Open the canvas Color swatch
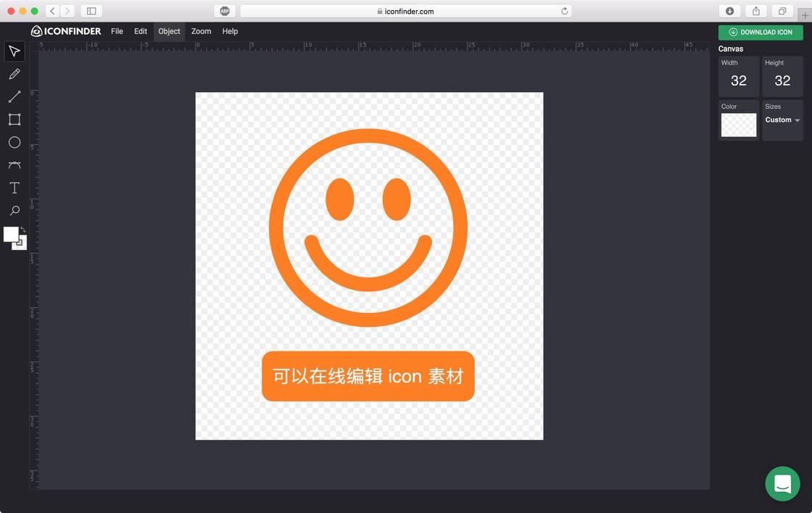Image resolution: width=812 pixels, height=513 pixels. [739, 125]
